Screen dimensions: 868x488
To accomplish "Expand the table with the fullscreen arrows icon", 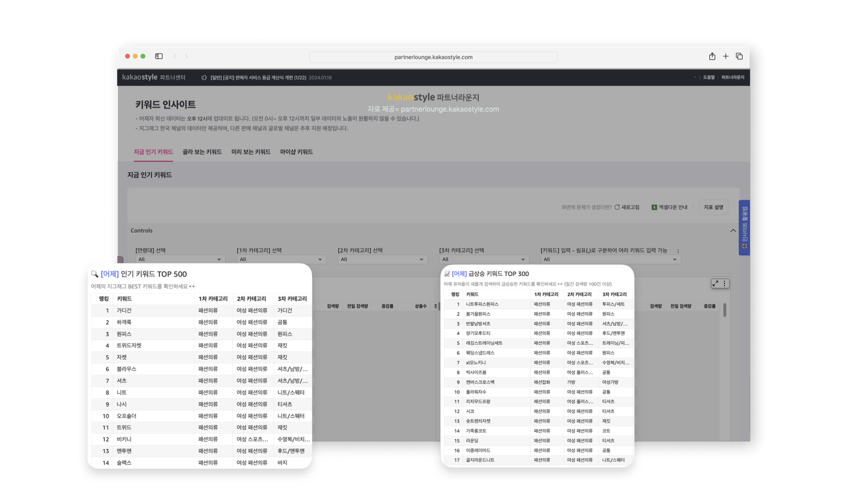I will 715,284.
